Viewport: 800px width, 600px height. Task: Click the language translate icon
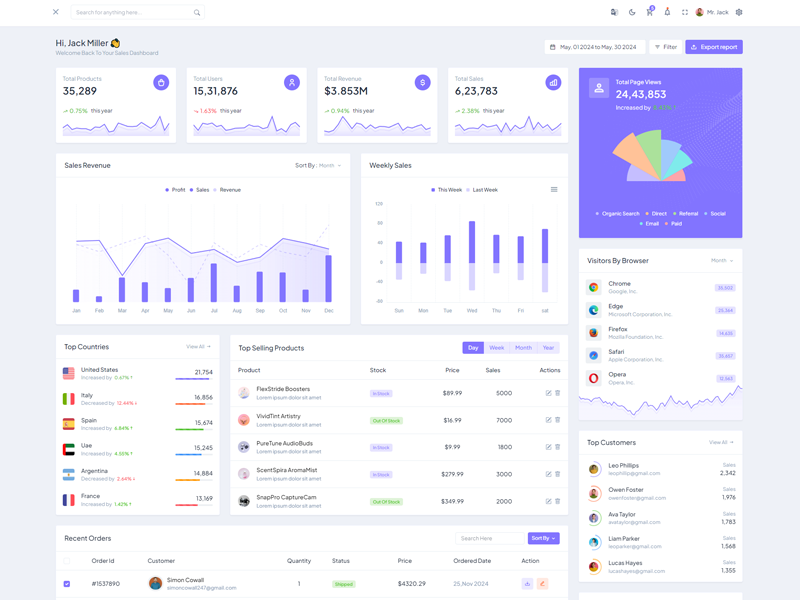614,12
